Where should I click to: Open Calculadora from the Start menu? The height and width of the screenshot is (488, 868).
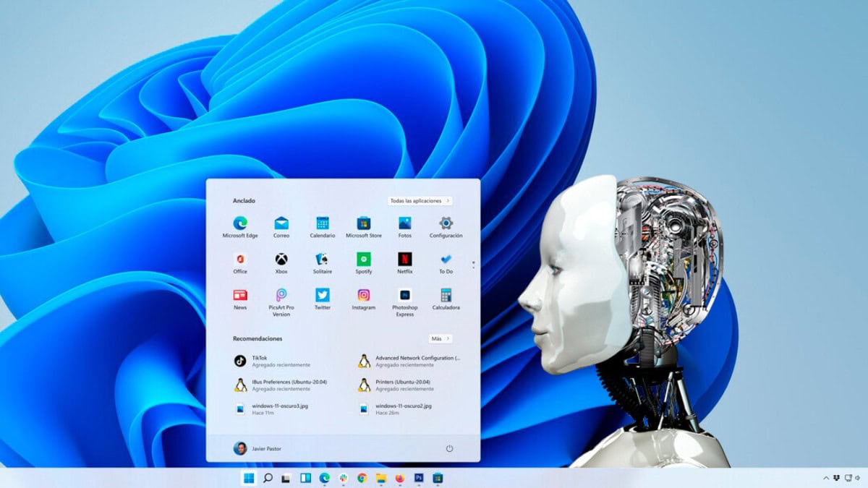pyautogui.click(x=446, y=296)
